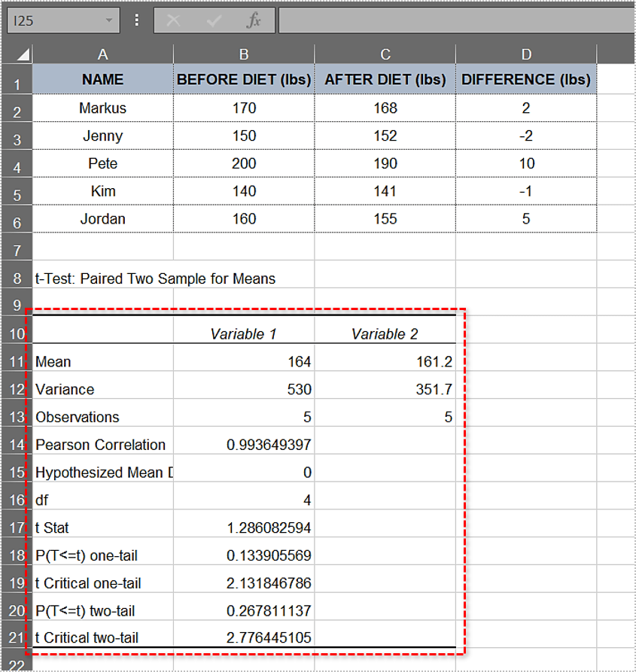
Task: Select column A header
Action: point(103,54)
